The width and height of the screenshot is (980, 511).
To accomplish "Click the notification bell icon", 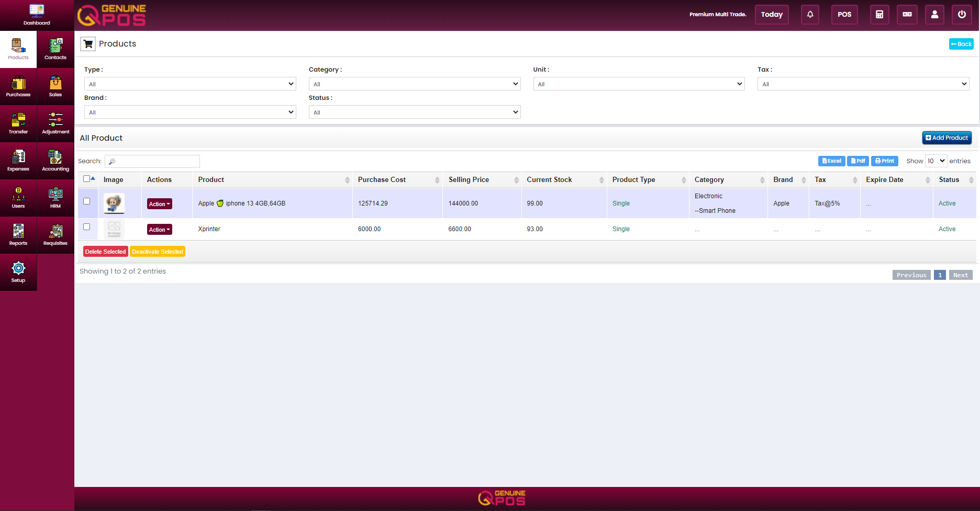I will click(810, 15).
